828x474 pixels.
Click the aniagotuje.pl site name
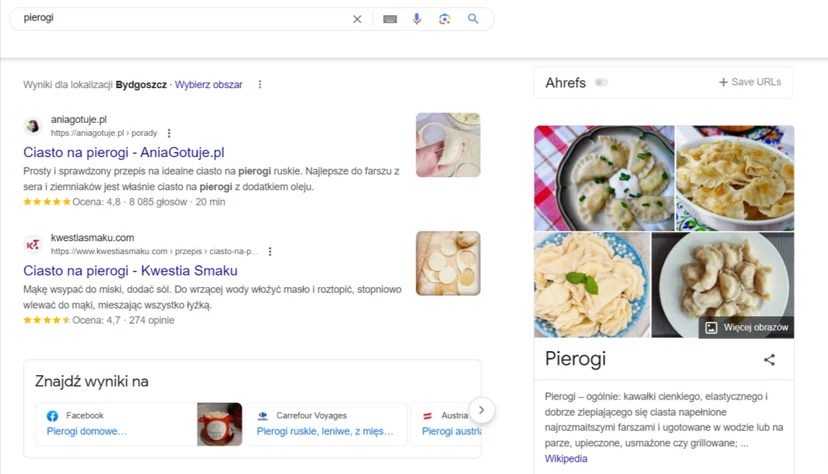[79, 120]
